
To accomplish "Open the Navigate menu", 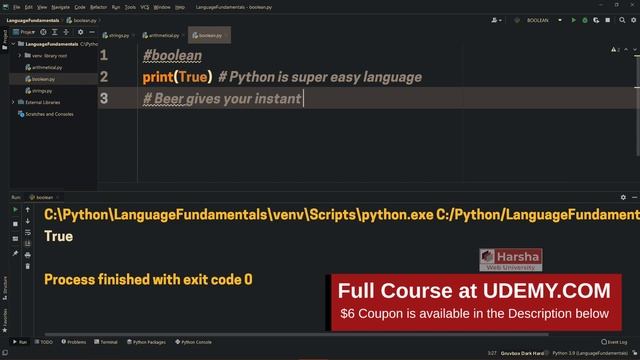I will (x=60, y=7).
